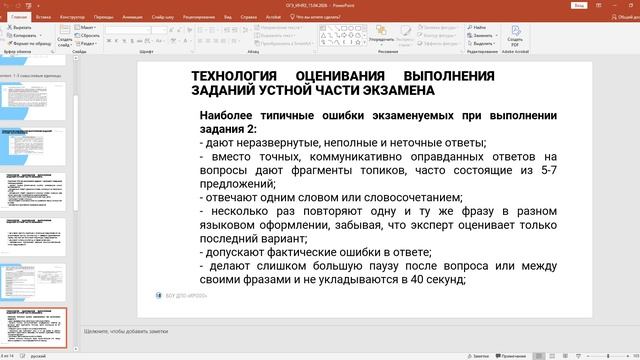Click clear formatting icon in Font group

click(190, 30)
